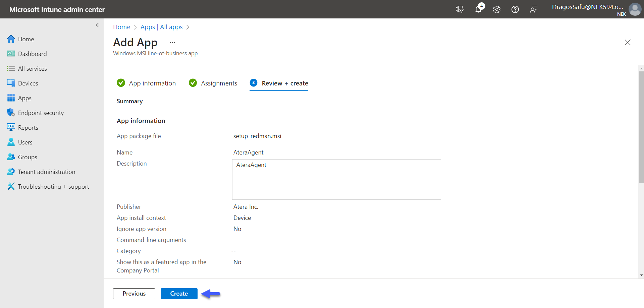Follow the Apps | All apps breadcrumb

tap(162, 27)
